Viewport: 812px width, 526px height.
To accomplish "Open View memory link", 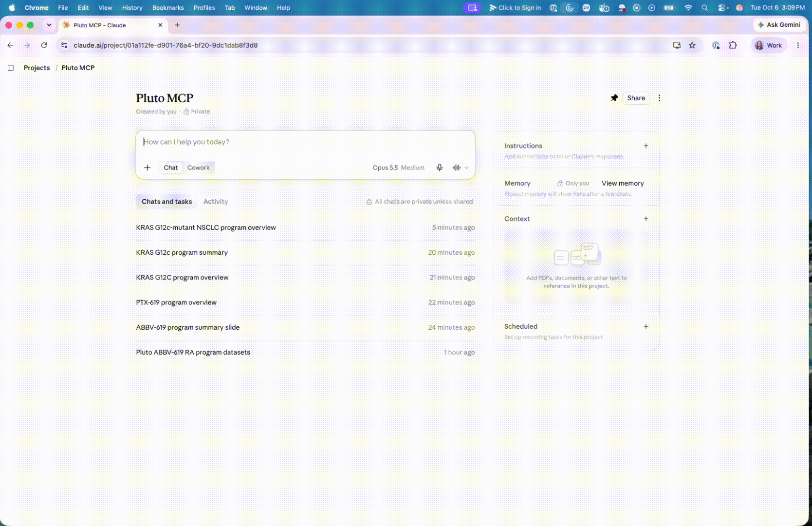I will point(623,183).
